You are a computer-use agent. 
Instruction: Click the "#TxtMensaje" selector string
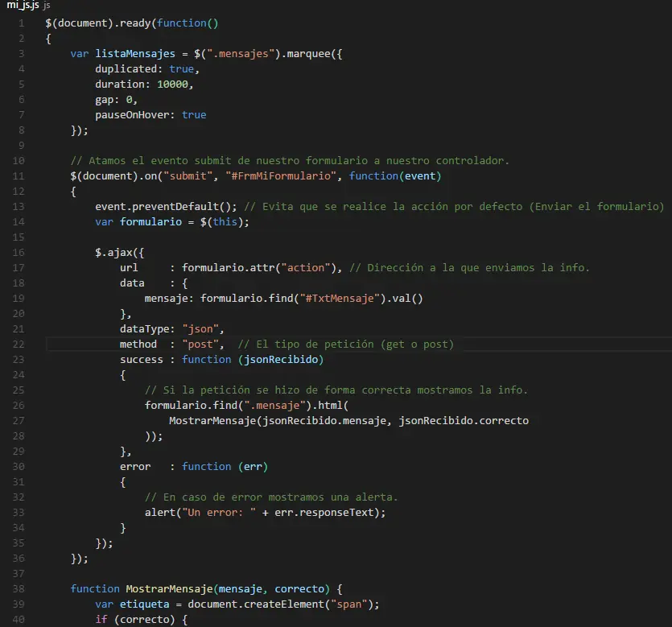[340, 299]
